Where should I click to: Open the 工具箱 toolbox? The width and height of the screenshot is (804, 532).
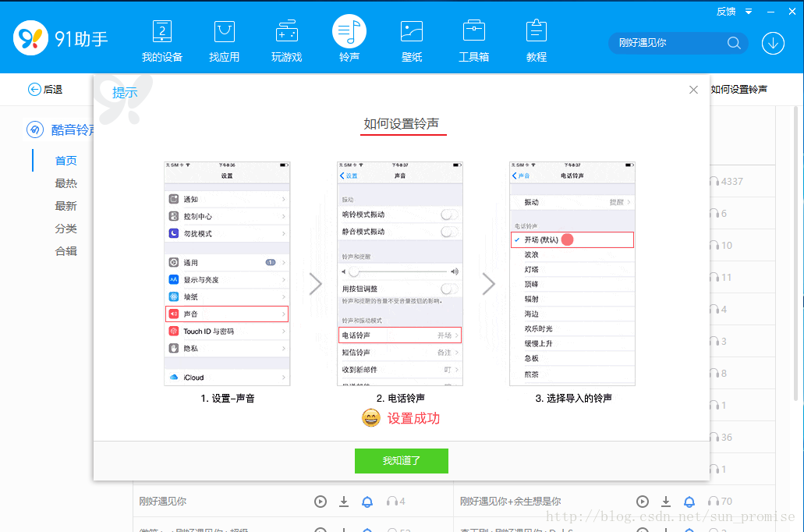point(474,41)
